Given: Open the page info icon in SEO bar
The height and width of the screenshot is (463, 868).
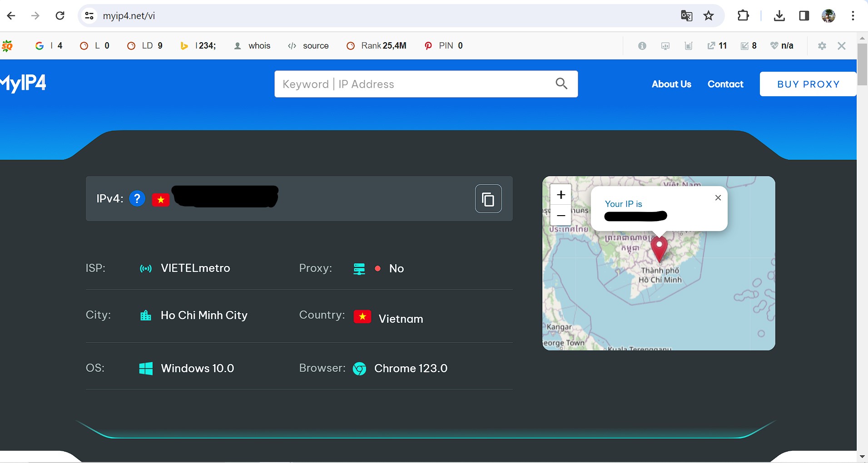Looking at the screenshot, I should [x=642, y=46].
